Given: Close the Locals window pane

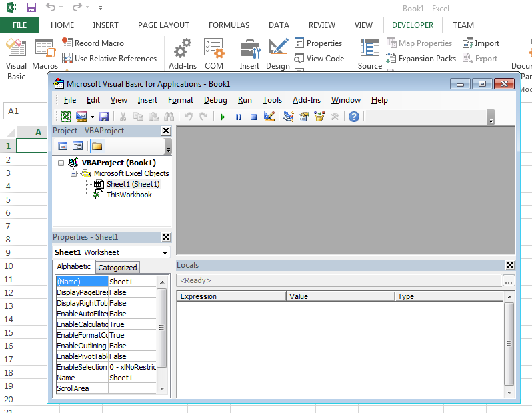Looking at the screenshot, I should click(510, 266).
